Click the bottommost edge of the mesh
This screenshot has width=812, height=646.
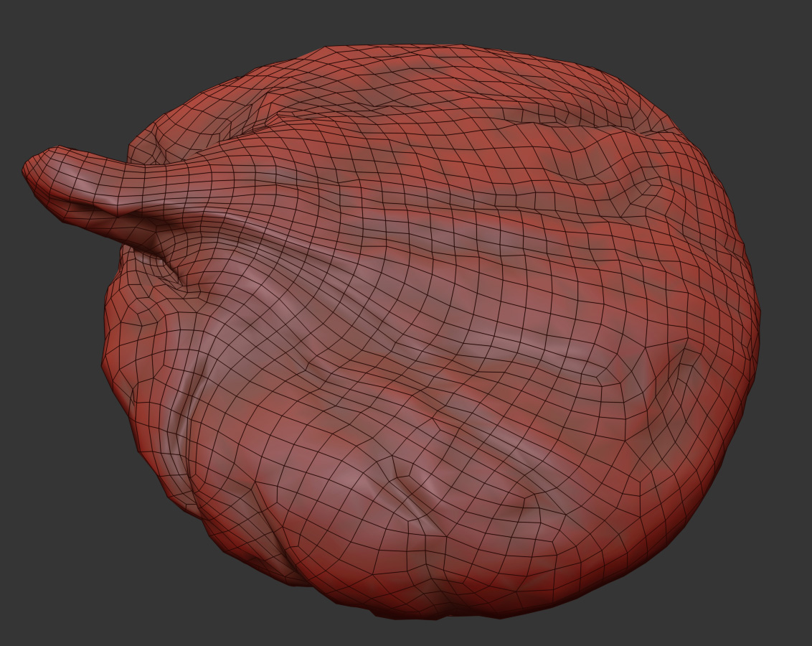click(430, 616)
